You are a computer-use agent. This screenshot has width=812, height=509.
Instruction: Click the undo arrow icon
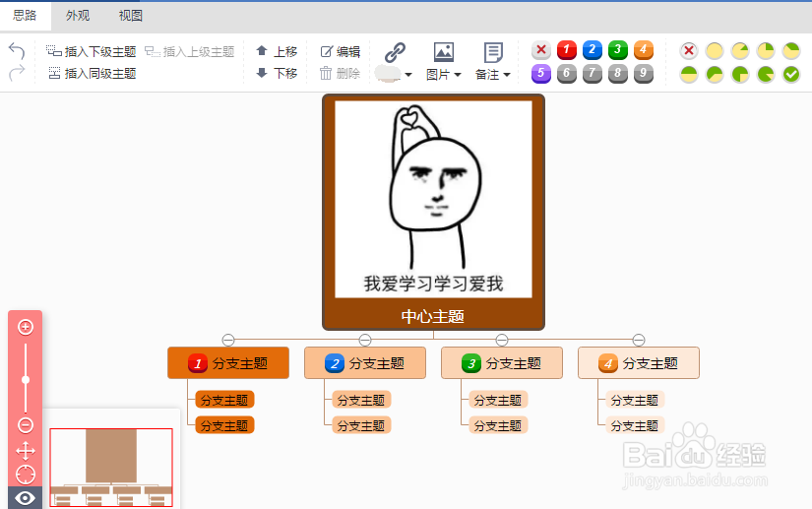[x=17, y=51]
